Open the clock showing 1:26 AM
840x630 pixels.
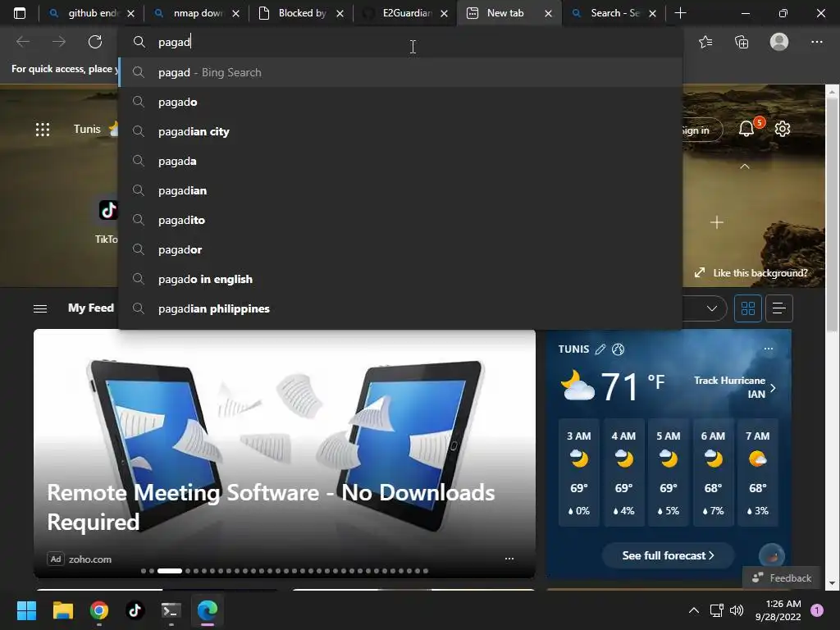coord(778,610)
